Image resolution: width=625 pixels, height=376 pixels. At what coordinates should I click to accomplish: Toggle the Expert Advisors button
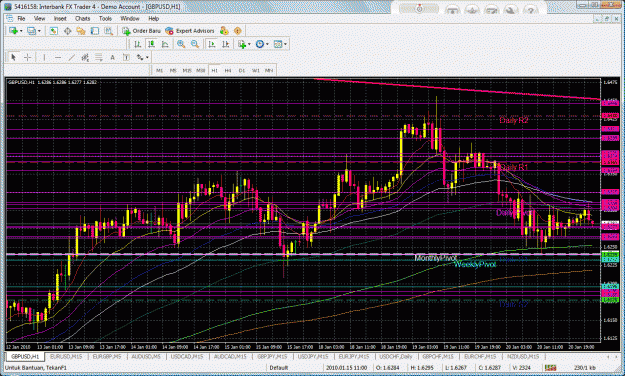tap(190, 31)
